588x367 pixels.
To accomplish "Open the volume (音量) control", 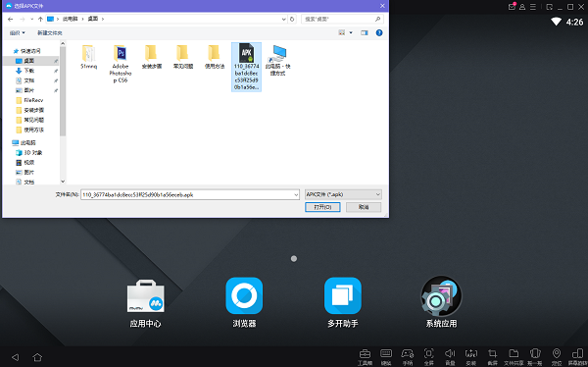I will click(450, 356).
